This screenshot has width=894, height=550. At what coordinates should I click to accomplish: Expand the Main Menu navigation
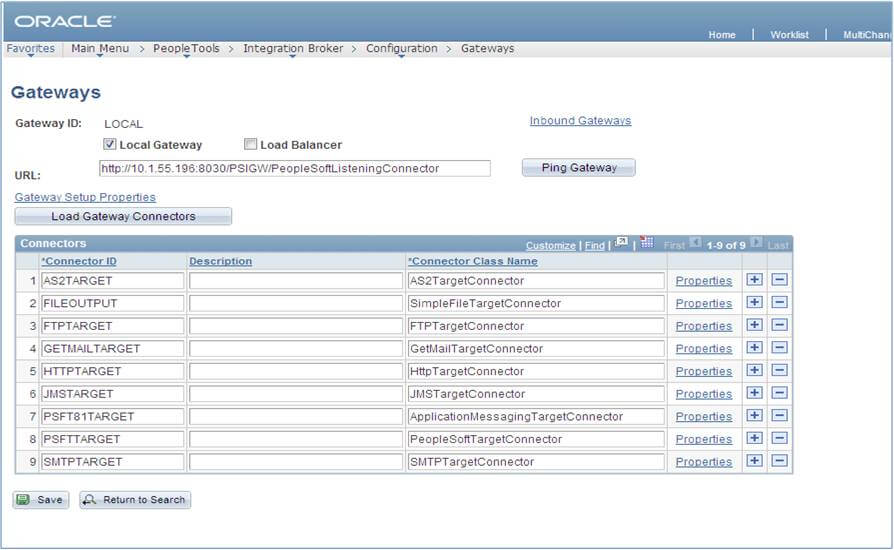(100, 49)
